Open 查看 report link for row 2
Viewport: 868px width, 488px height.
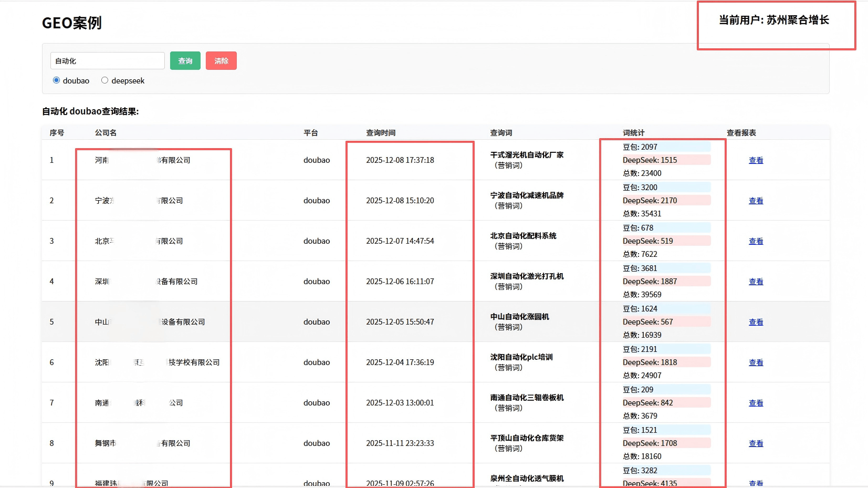pos(756,201)
